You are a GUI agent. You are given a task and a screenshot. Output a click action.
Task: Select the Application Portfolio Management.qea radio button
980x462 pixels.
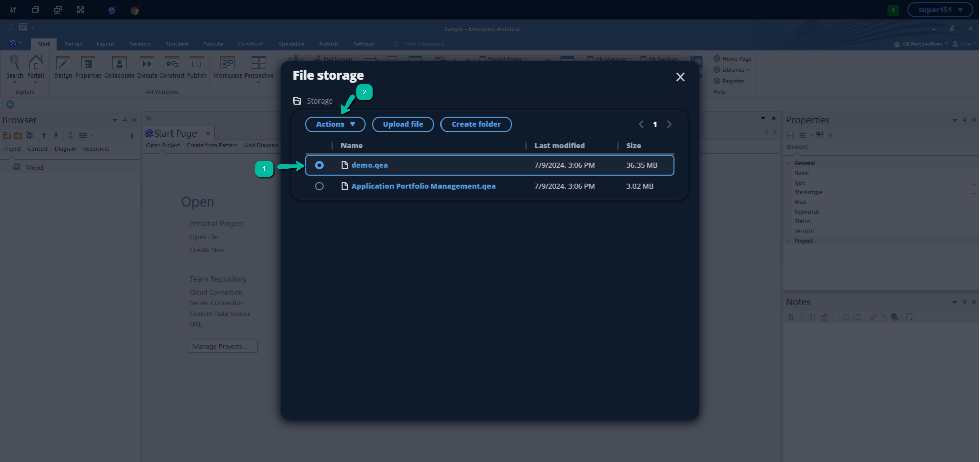320,186
